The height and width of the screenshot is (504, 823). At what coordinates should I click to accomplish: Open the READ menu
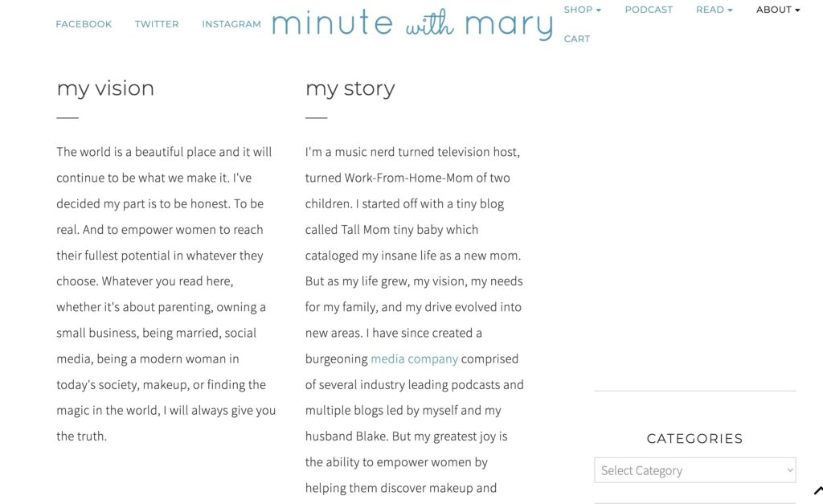point(714,10)
